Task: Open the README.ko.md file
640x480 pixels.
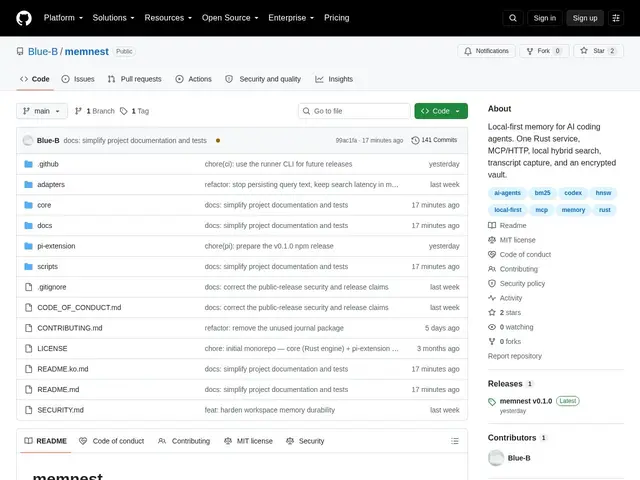Action: (63, 369)
